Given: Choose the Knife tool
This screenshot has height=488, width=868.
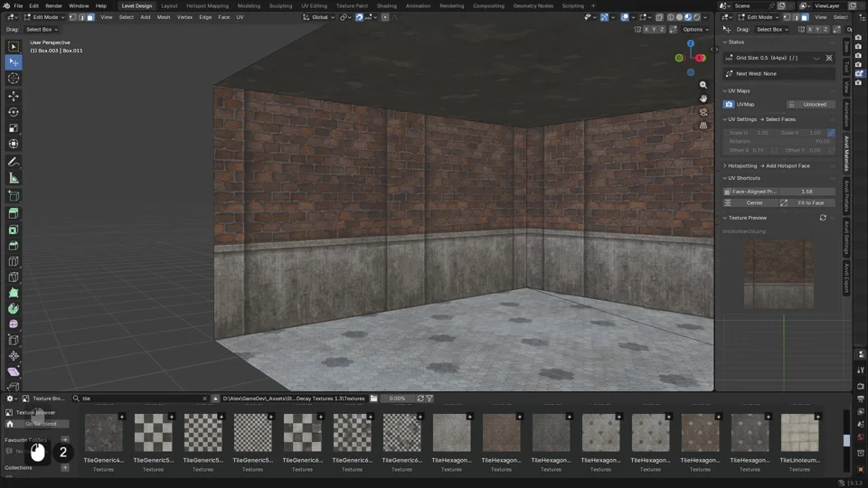Looking at the screenshot, I should point(14,277).
